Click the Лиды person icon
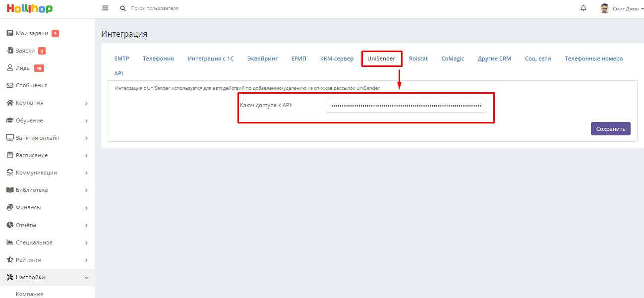 click(9, 68)
